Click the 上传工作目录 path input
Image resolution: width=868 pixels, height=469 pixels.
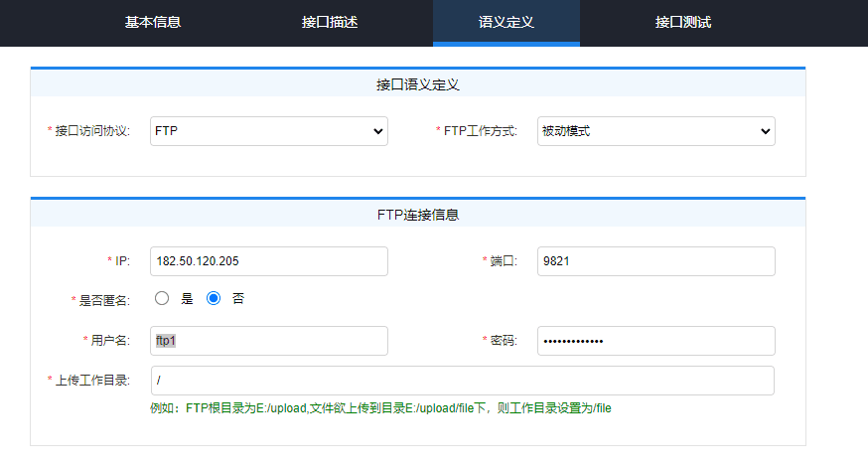[462, 381]
